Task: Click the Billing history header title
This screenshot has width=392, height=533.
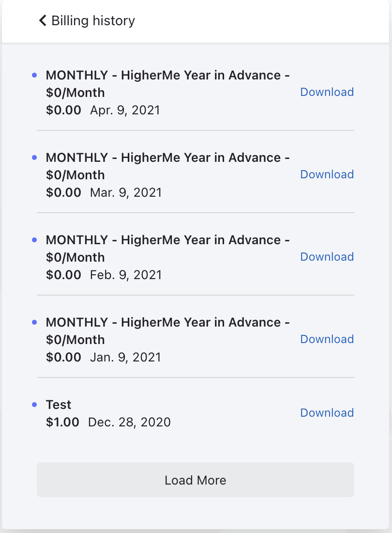Action: point(93,21)
